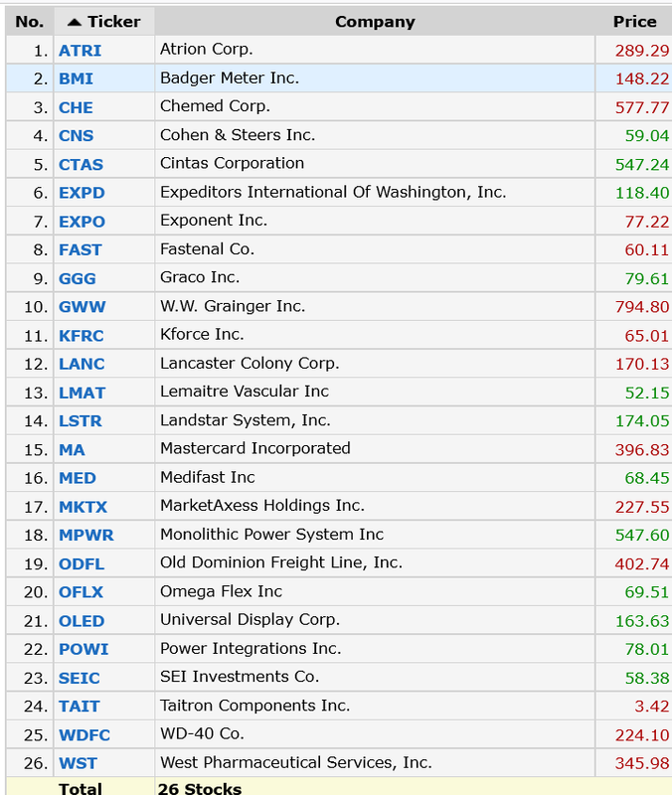
Task: Click the price 794.80 for GWW
Action: (642, 307)
